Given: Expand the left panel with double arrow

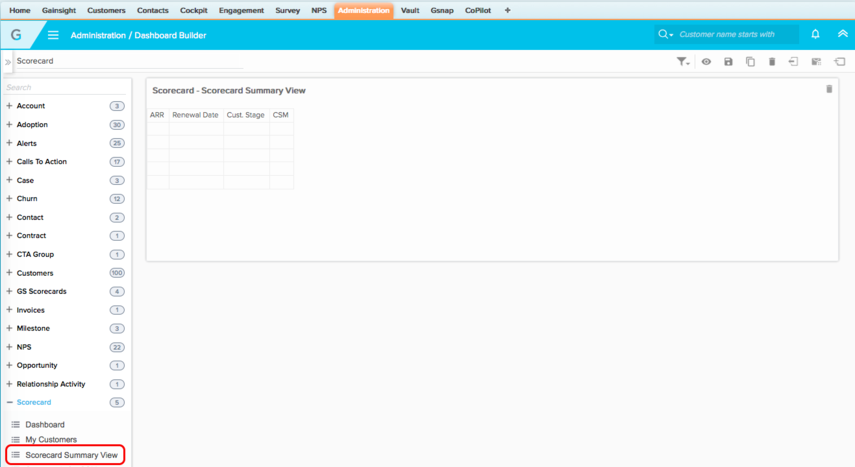Looking at the screenshot, I should [8, 62].
